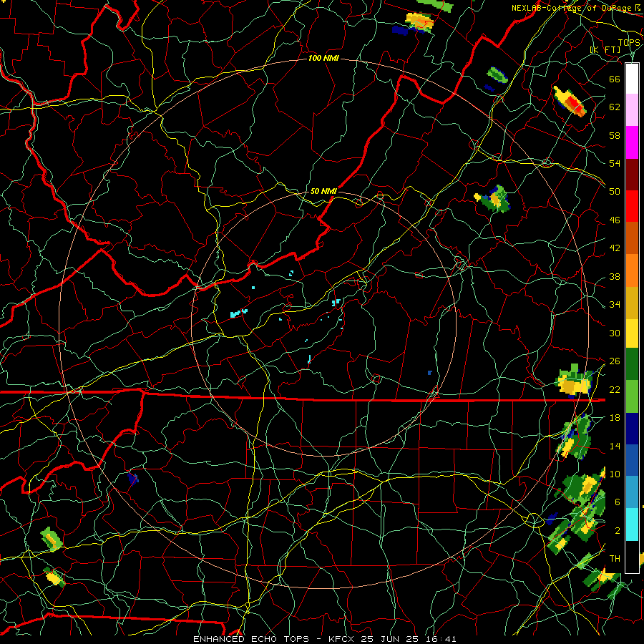Click the legend value 26

tap(615, 361)
